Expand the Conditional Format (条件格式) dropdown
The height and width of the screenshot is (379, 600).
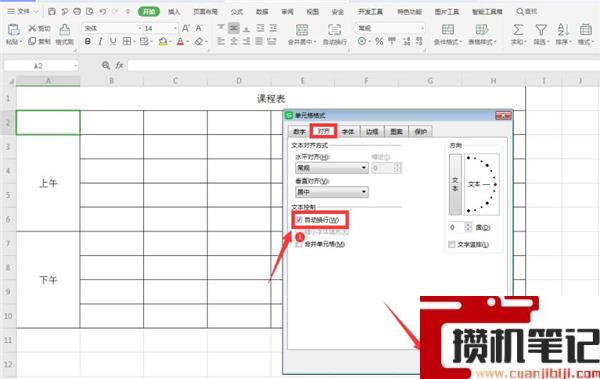461,42
